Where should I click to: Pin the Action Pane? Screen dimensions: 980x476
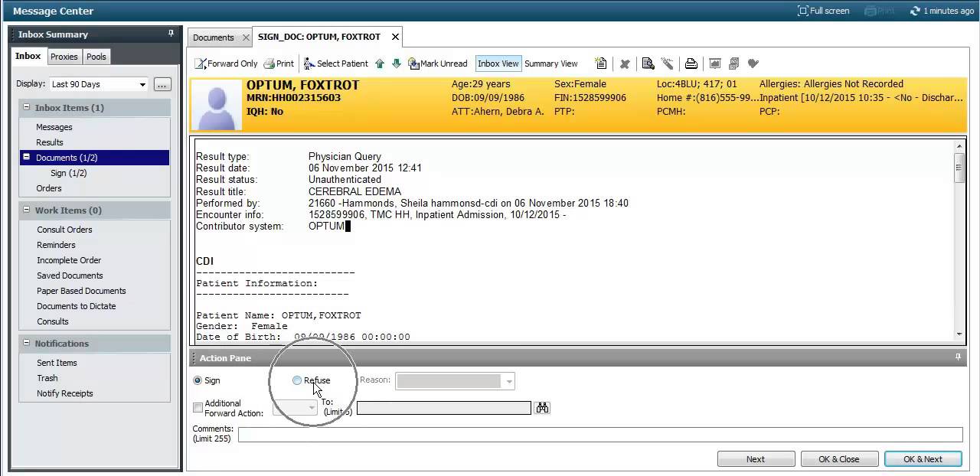point(958,357)
